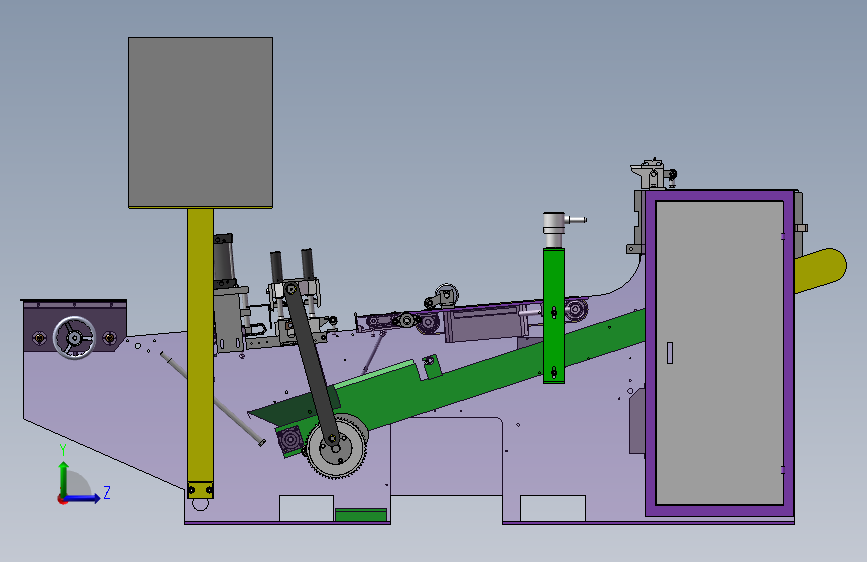This screenshot has height=562, width=867.
Task: Select the large gray box atop the yellow column
Action: tap(200, 122)
